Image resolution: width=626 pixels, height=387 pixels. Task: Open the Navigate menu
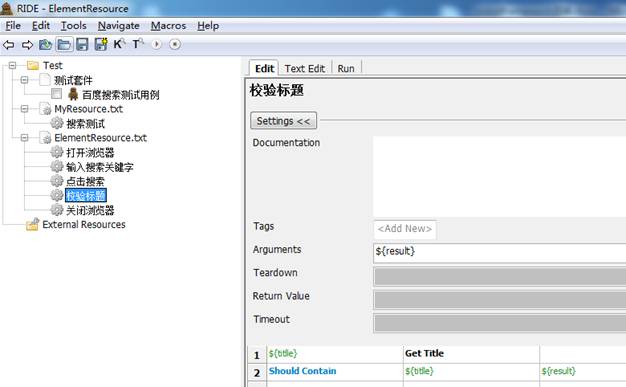(119, 26)
